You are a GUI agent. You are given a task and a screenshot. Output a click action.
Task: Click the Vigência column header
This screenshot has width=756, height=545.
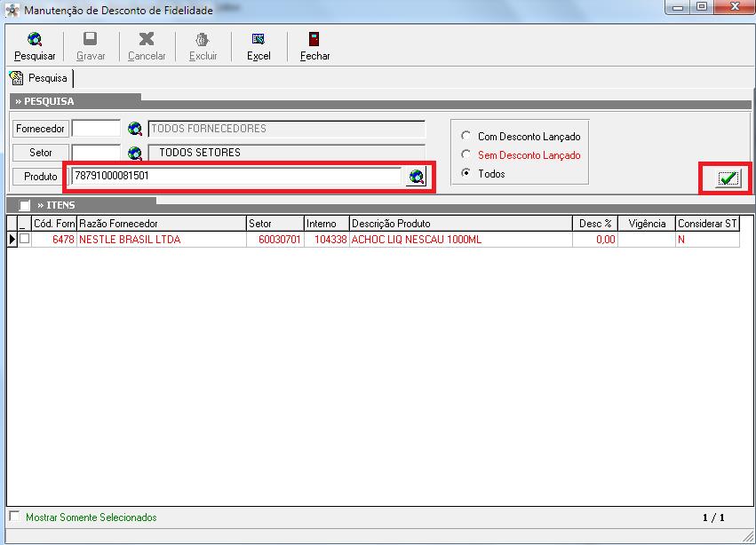pos(647,224)
